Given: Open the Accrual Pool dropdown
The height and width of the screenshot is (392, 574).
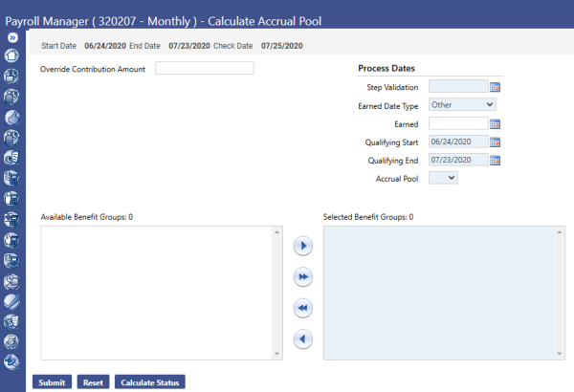Looking at the screenshot, I should point(443,178).
